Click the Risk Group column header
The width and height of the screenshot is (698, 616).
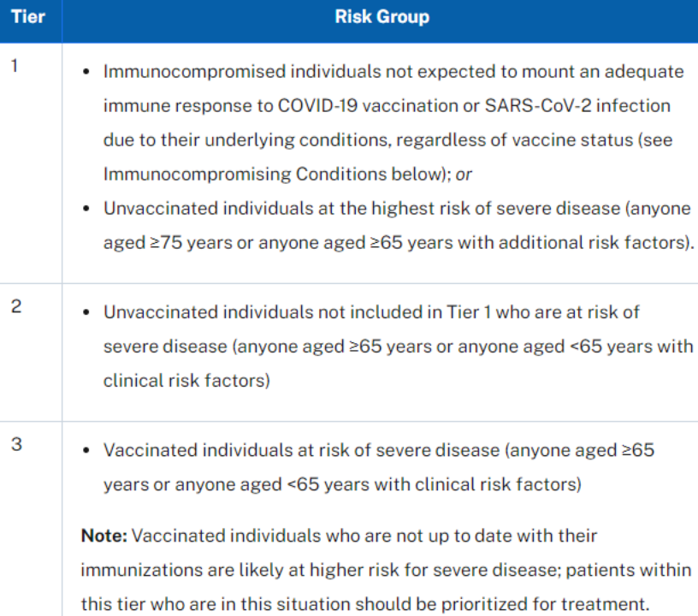click(x=382, y=17)
